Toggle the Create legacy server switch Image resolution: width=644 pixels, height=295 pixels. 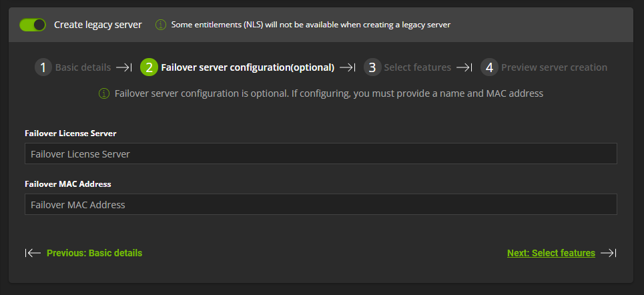pos(33,25)
